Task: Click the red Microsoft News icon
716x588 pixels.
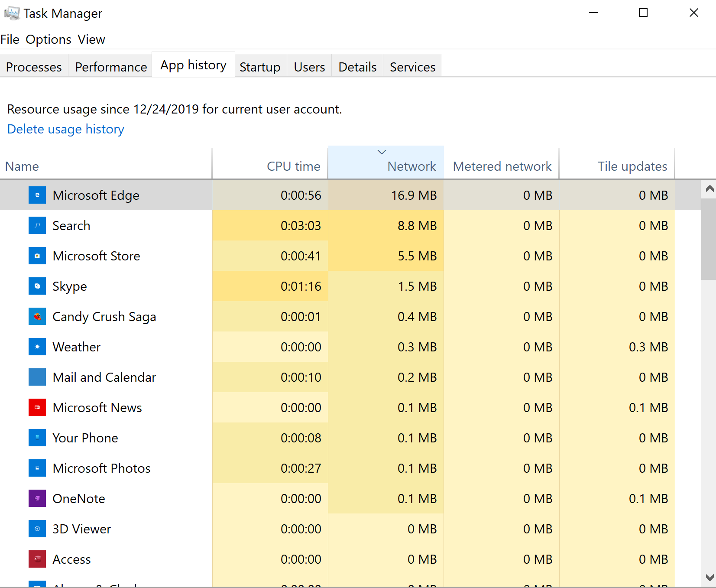Action: coord(37,407)
